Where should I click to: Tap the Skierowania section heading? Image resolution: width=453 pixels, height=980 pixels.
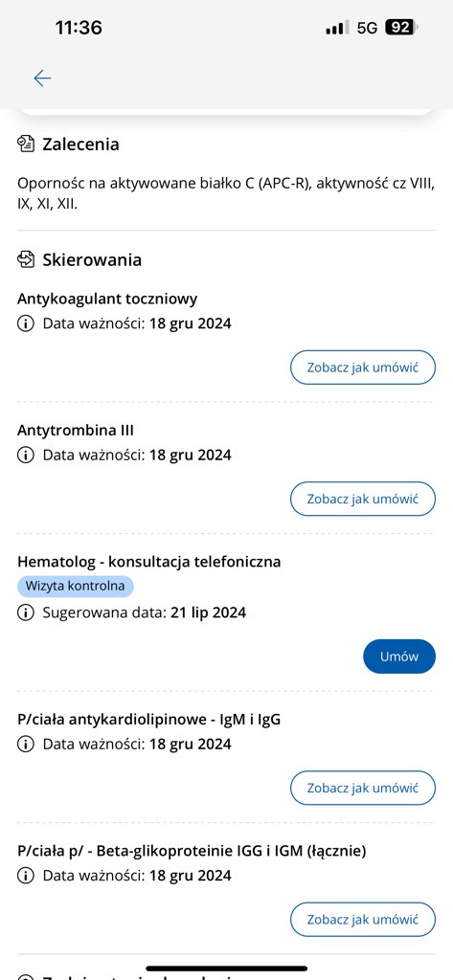click(92, 259)
